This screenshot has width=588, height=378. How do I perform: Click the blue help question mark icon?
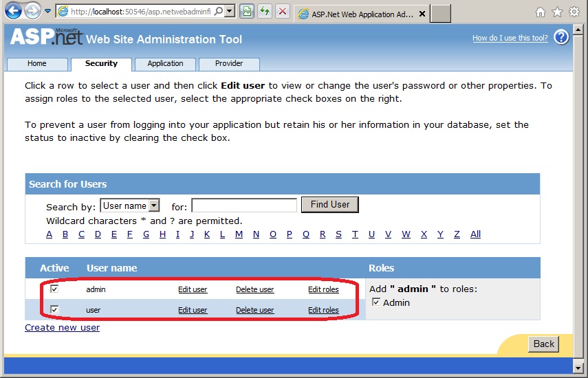[561, 37]
